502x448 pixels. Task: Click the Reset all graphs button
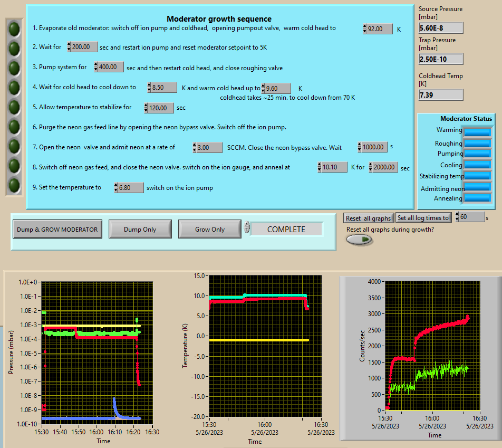point(369,218)
